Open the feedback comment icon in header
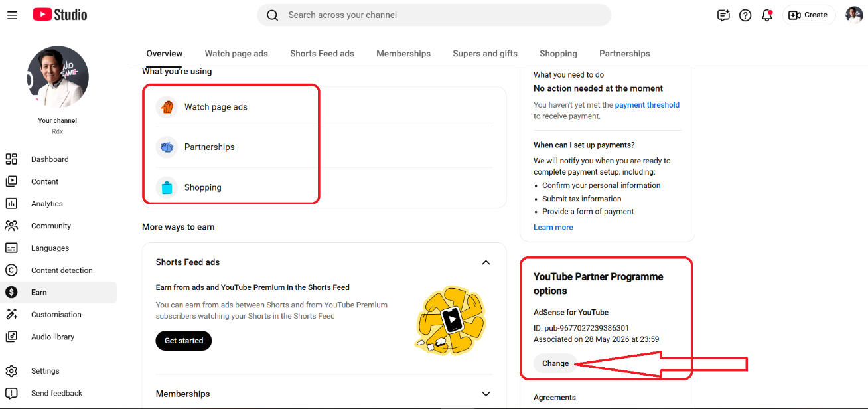The width and height of the screenshot is (868, 409). pos(723,15)
